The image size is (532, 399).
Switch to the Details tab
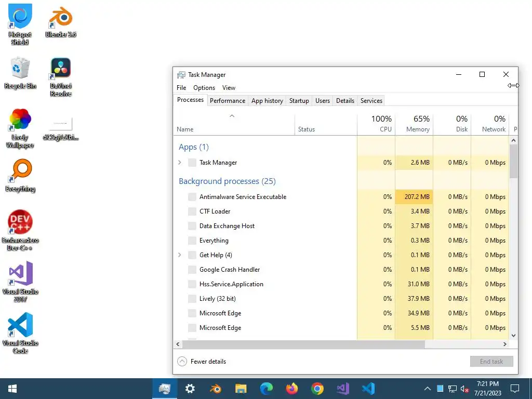coord(345,101)
